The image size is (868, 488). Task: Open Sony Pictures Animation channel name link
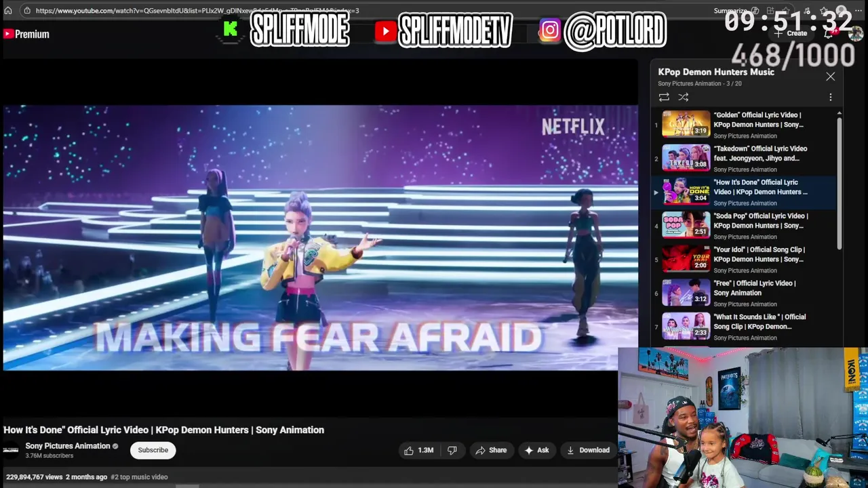[x=68, y=446]
